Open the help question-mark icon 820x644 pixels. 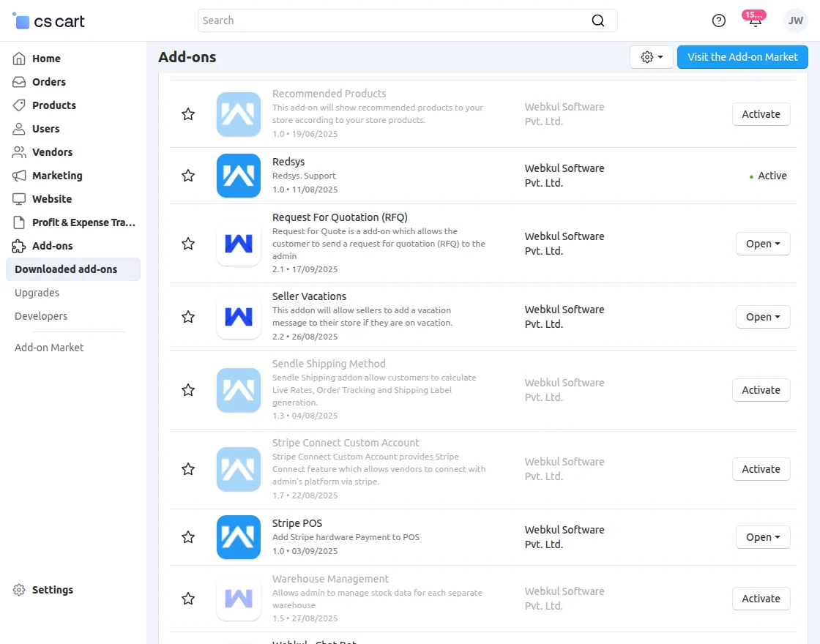tap(718, 20)
